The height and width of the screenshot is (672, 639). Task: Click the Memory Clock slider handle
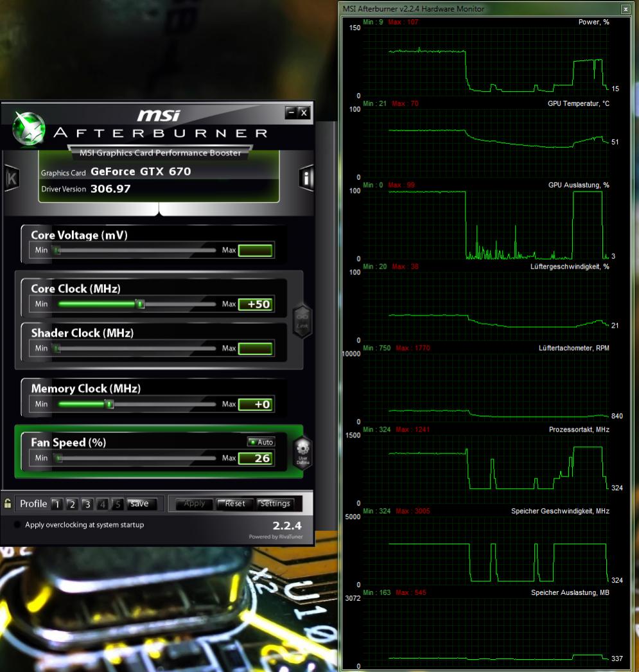tap(110, 404)
